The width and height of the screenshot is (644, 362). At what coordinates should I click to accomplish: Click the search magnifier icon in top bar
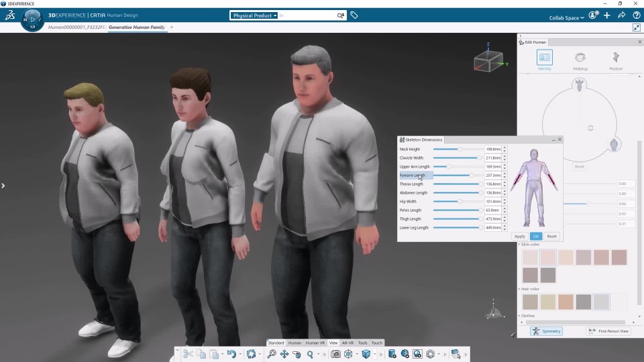click(341, 15)
